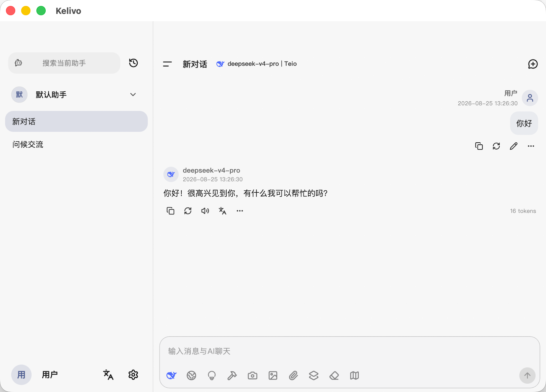Click the 用 user avatar in sidebar footer

pos(21,375)
